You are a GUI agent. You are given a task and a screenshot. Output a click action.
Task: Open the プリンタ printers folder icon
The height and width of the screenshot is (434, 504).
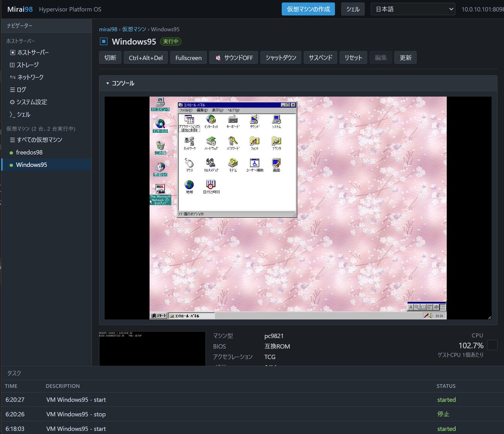click(x=276, y=144)
